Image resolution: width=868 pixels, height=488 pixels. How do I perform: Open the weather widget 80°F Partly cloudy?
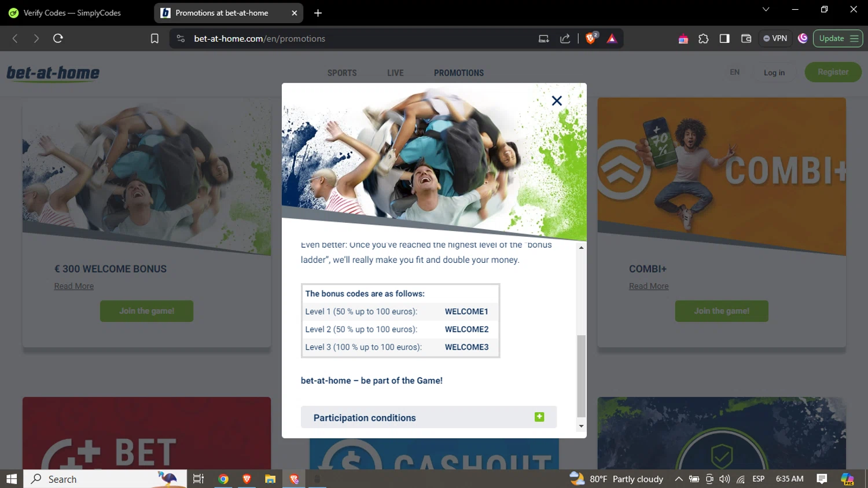click(616, 479)
